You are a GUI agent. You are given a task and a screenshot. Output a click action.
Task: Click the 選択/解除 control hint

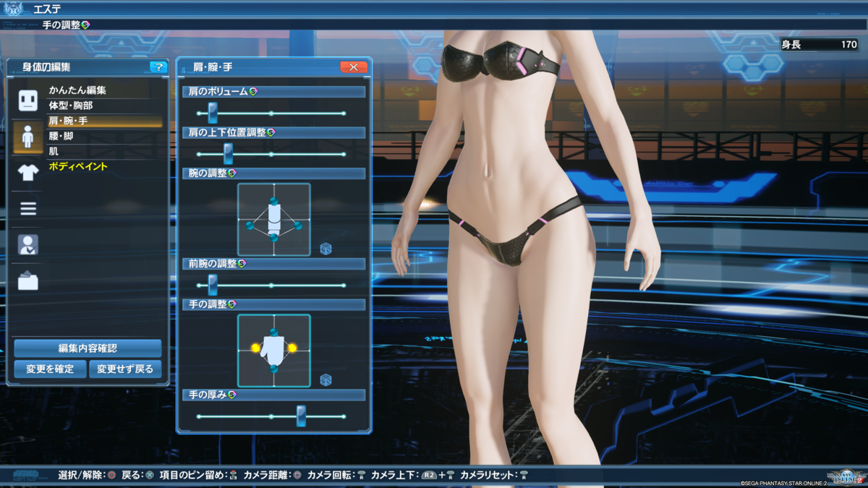[x=88, y=475]
